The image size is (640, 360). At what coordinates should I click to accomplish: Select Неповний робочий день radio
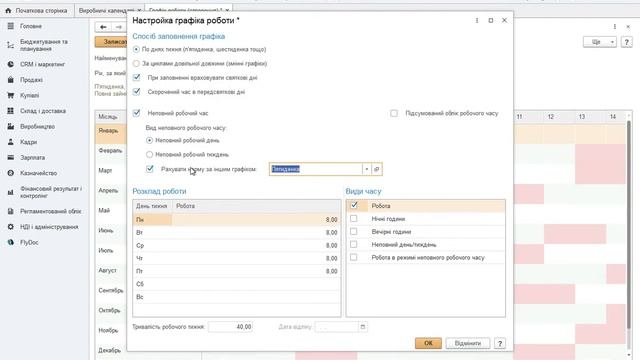pos(149,140)
